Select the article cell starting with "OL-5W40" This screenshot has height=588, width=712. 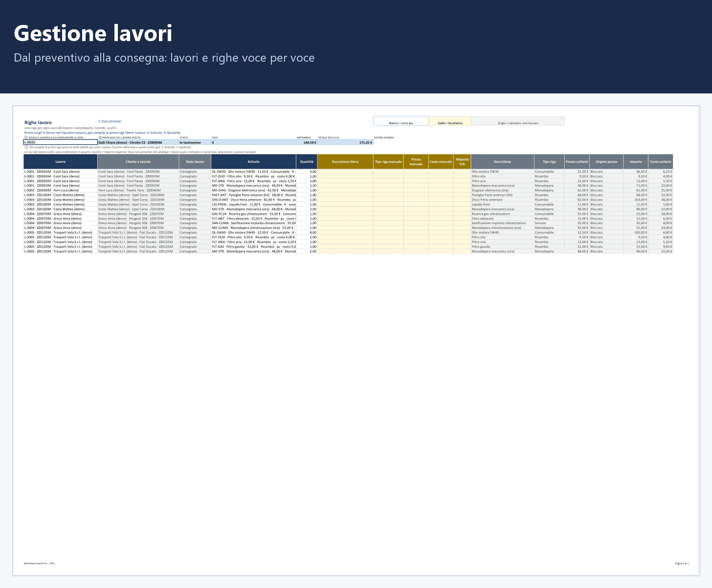pyautogui.click(x=254, y=232)
